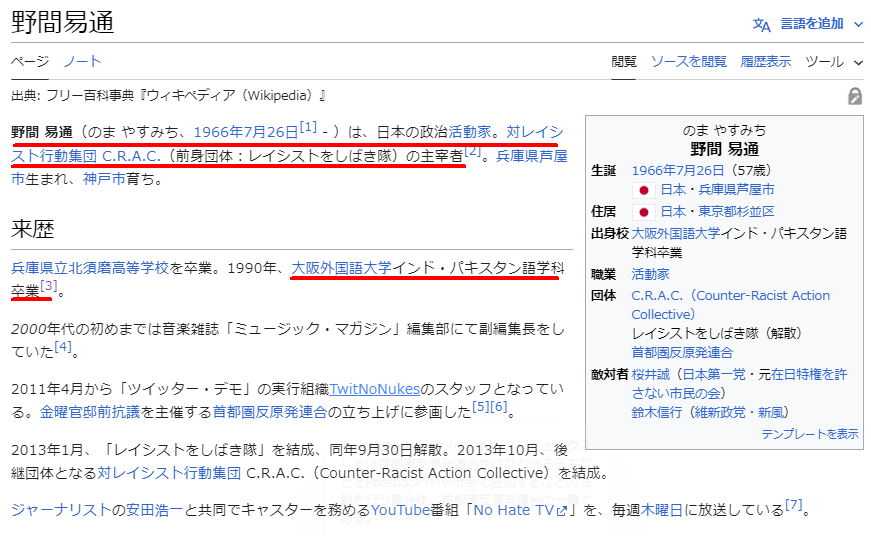Open the ジャーナリスト link
871x536 pixels.
click(61, 510)
